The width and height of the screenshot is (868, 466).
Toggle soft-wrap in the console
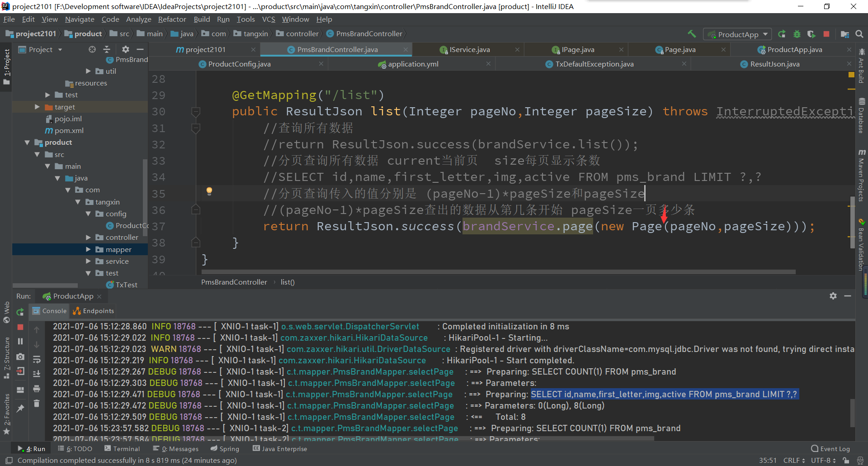[37, 360]
